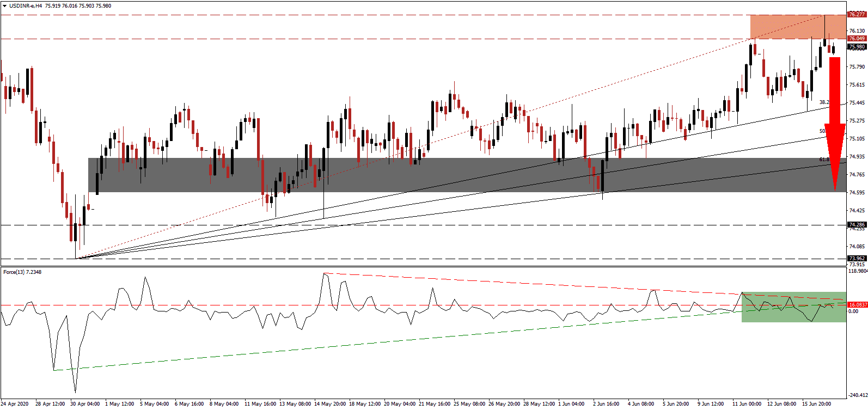Select the green Force indicator highlight box
This screenshot has height=410, width=868.
(x=794, y=307)
